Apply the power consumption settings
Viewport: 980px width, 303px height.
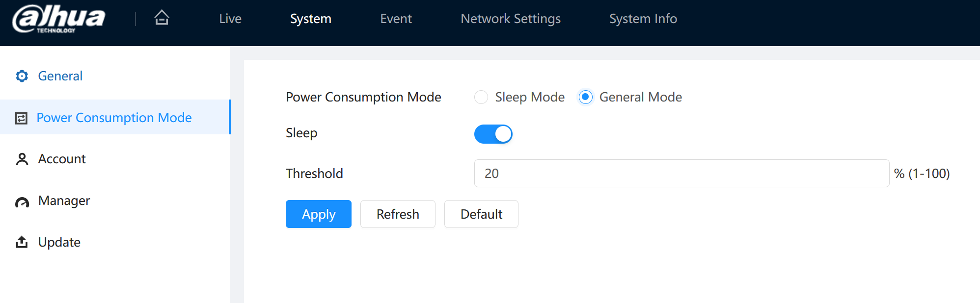[x=319, y=214]
